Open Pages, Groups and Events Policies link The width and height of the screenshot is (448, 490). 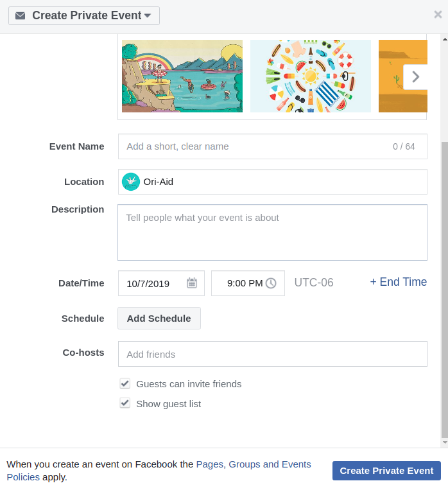point(253,464)
